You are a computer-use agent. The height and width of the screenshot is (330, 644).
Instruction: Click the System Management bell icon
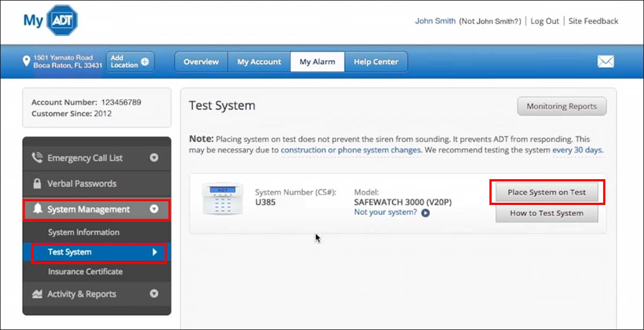(x=37, y=209)
